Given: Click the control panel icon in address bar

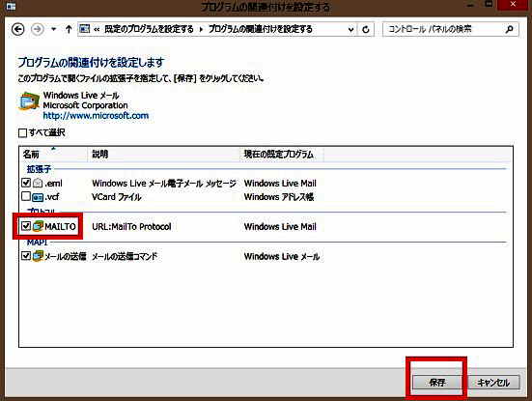Looking at the screenshot, I should point(84,29).
